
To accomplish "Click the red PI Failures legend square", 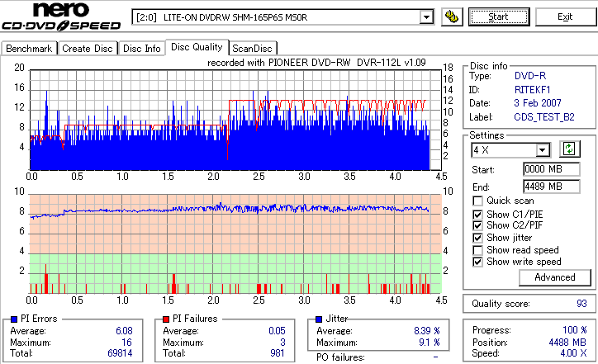I will 166,319.
